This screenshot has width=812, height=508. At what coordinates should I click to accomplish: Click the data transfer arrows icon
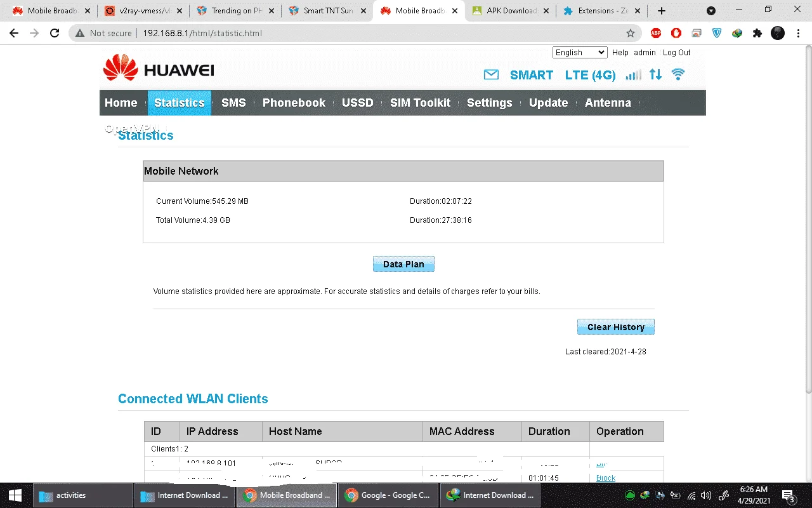655,74
